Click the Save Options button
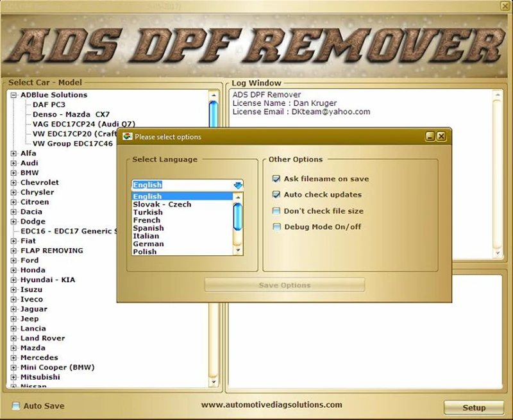 pyautogui.click(x=284, y=285)
